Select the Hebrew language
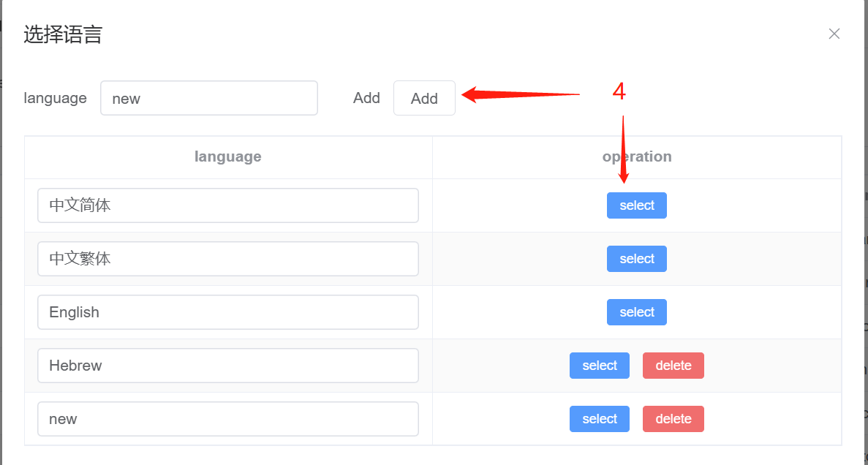The image size is (868, 465). [599, 366]
